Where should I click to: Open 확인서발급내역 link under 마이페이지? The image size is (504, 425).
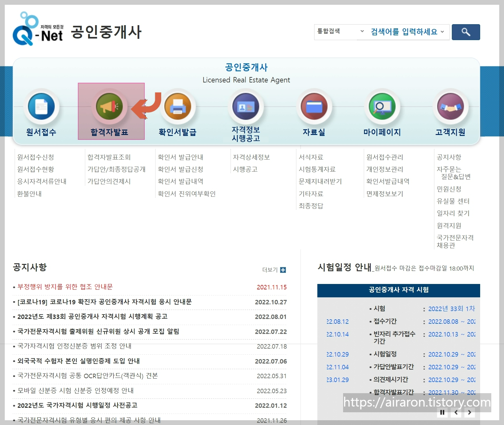point(388,181)
